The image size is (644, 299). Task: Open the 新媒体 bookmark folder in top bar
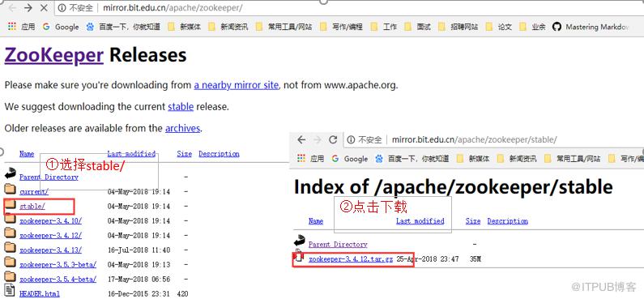(x=184, y=27)
